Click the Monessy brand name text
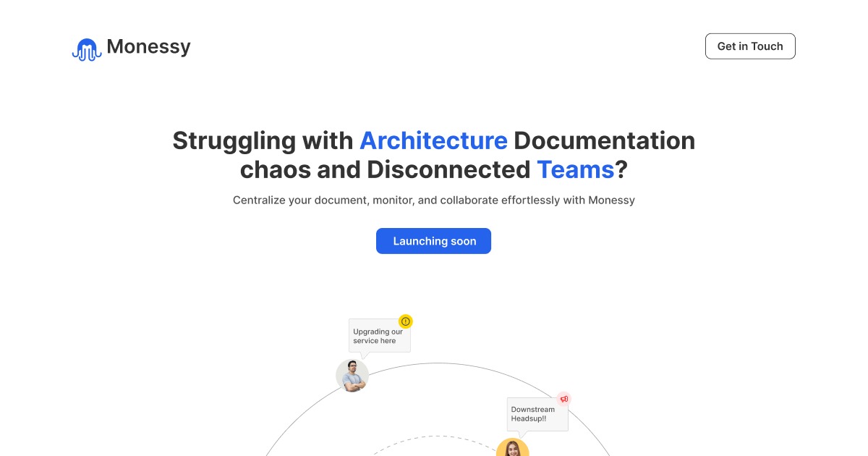 pyautogui.click(x=148, y=47)
